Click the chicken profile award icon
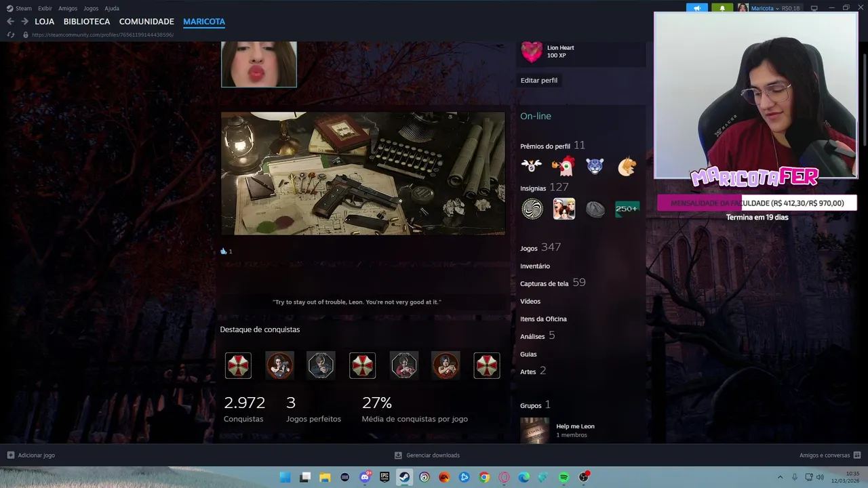Image resolution: width=868 pixels, height=488 pixels. tap(563, 166)
